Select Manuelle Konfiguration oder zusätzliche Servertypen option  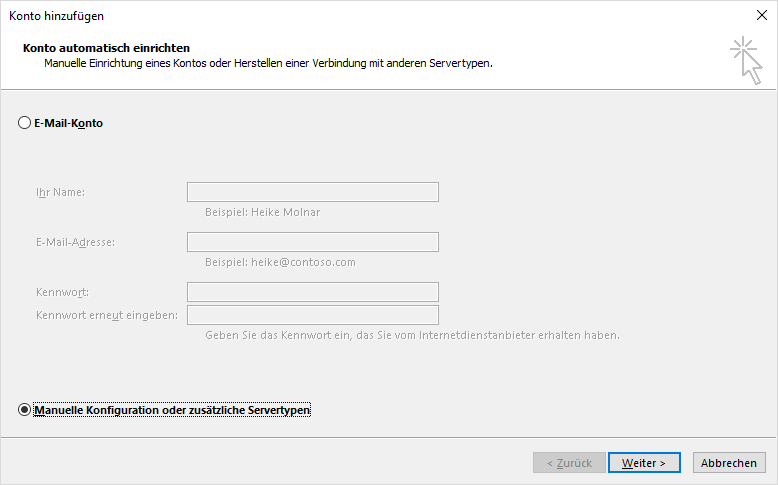click(x=24, y=410)
